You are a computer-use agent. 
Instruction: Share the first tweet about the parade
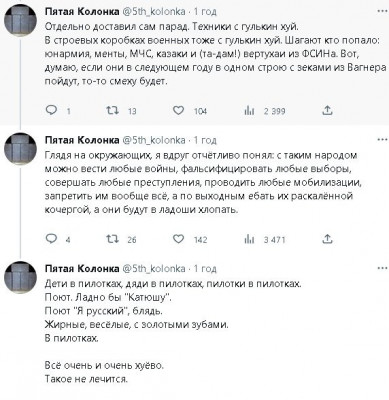pos(327,110)
